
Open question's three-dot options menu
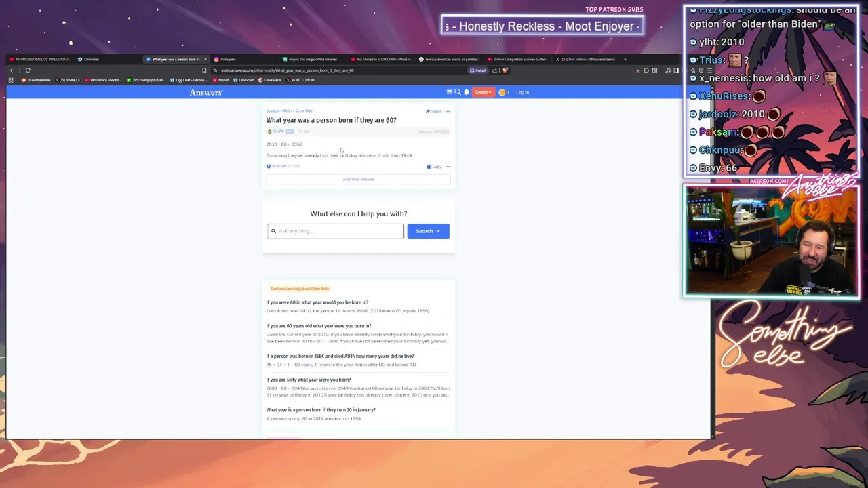pos(447,111)
